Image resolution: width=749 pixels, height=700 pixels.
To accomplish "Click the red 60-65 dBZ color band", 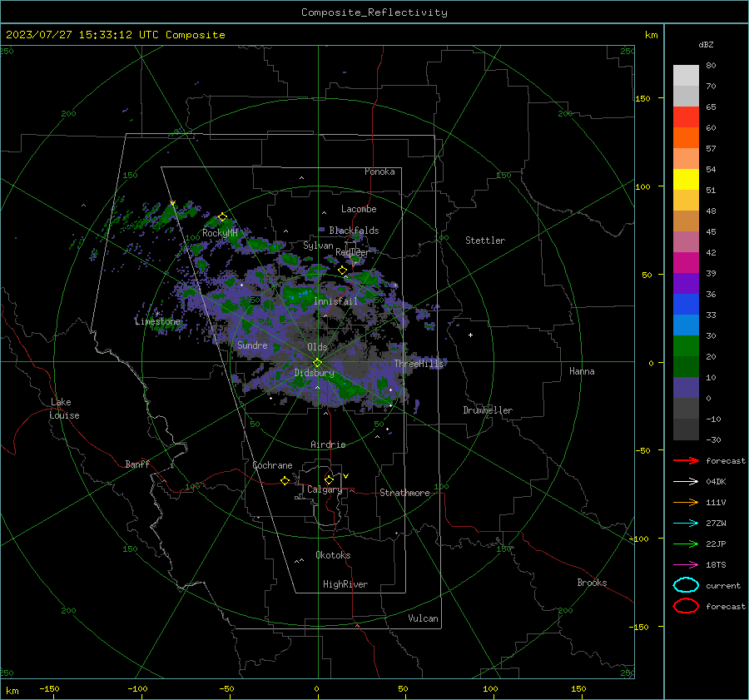I will pos(686,117).
